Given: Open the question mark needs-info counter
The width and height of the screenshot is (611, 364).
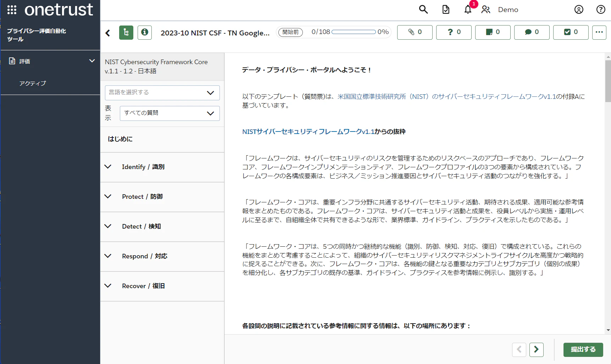Looking at the screenshot, I should click(x=454, y=32).
